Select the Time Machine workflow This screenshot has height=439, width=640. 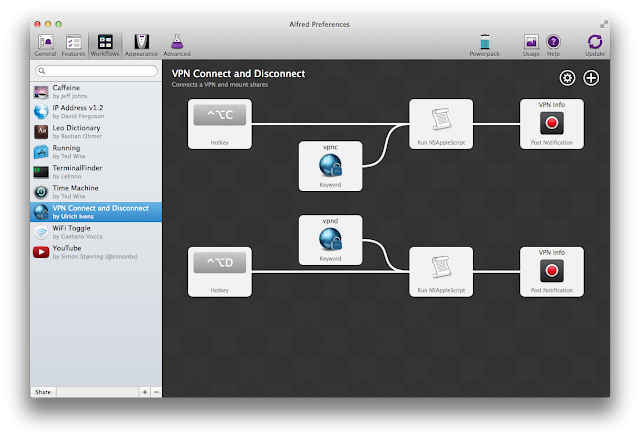tap(96, 192)
